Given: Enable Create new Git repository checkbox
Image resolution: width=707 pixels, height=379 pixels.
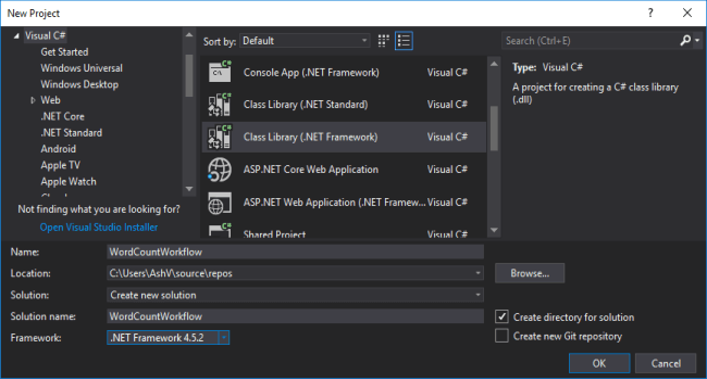Looking at the screenshot, I should pos(502,336).
